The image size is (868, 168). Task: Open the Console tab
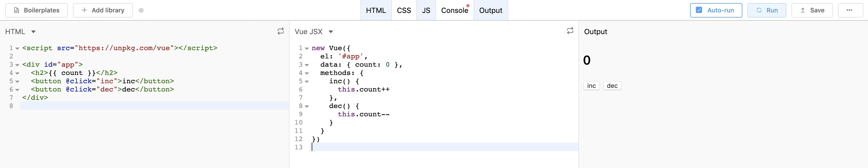[x=455, y=10]
